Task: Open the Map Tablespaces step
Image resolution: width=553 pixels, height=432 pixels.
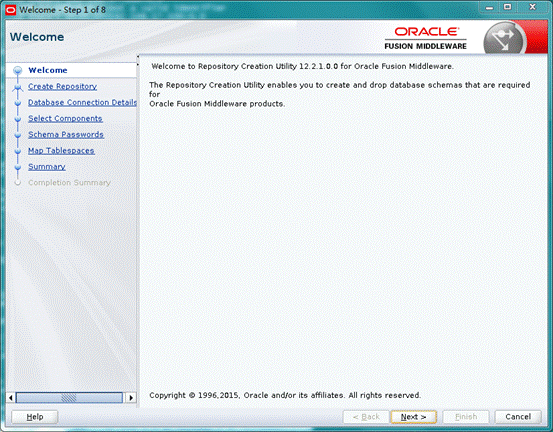Action: 61,151
